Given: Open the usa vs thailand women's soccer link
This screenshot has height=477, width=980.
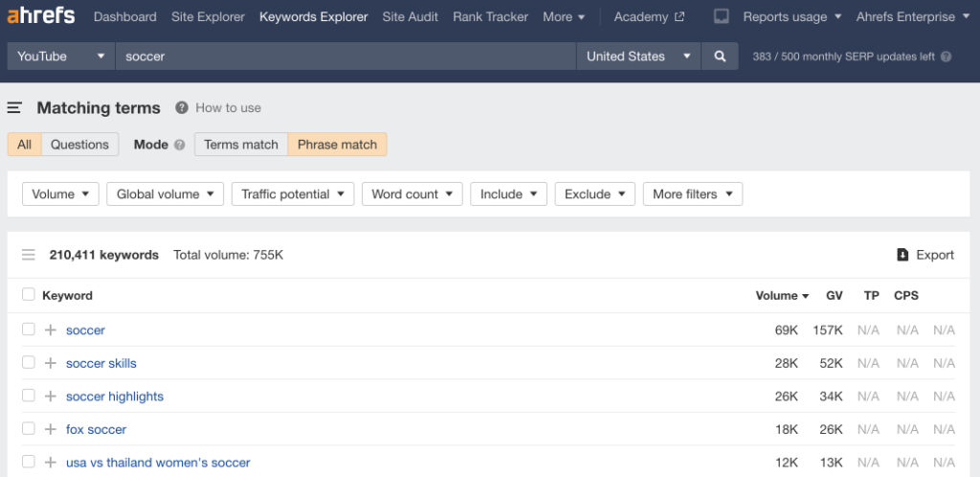Looking at the screenshot, I should [x=158, y=463].
